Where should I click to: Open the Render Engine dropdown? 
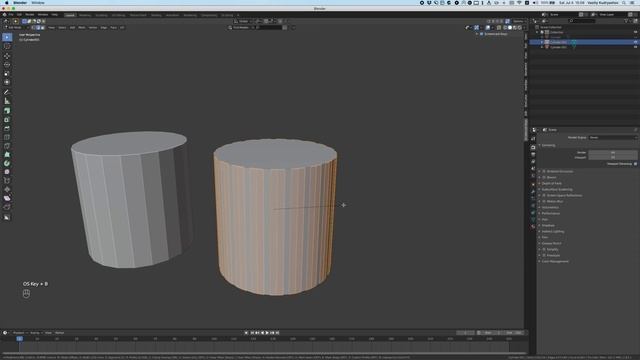(x=613, y=138)
